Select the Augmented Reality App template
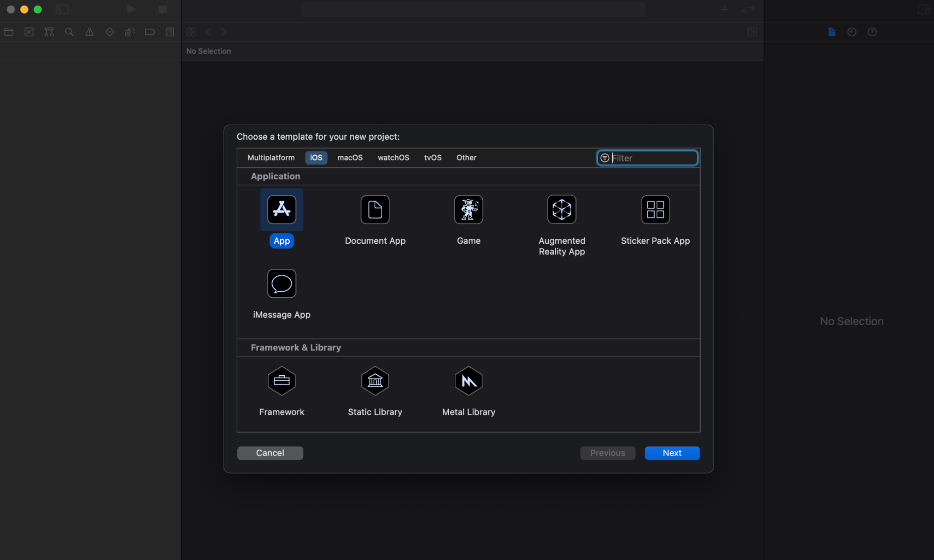934x560 pixels. [562, 210]
